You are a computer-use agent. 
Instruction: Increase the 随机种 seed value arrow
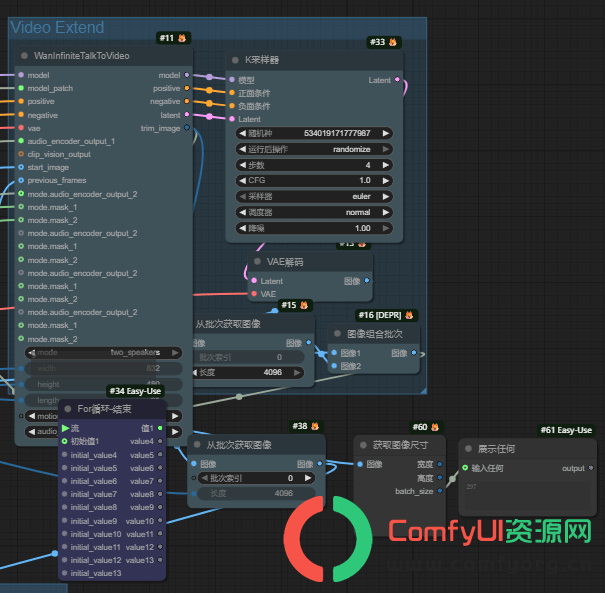(385, 133)
